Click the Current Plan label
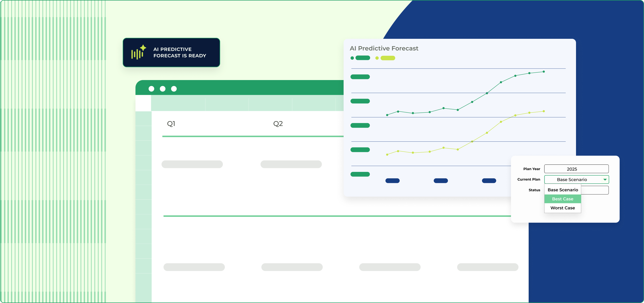Image resolution: width=644 pixels, height=303 pixels. click(x=528, y=179)
